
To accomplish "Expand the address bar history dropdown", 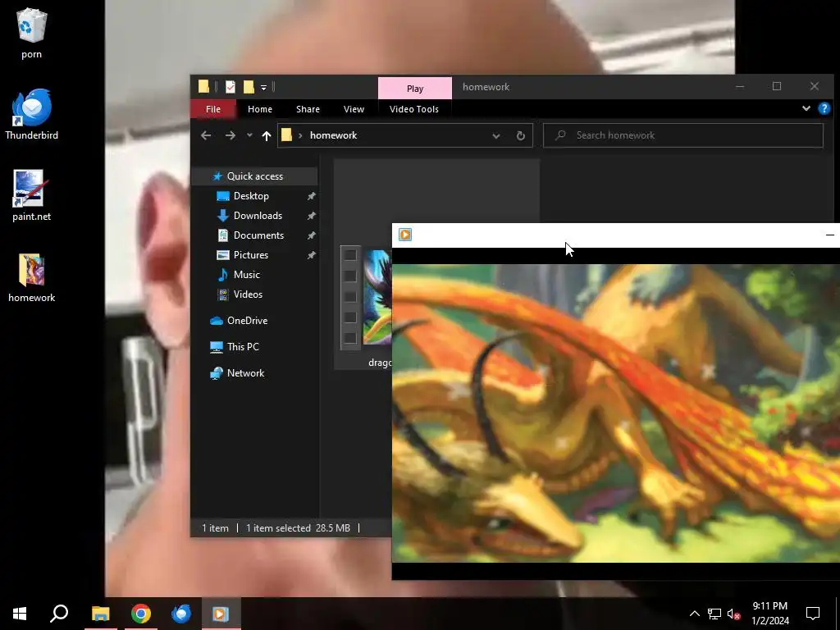I will pos(496,135).
